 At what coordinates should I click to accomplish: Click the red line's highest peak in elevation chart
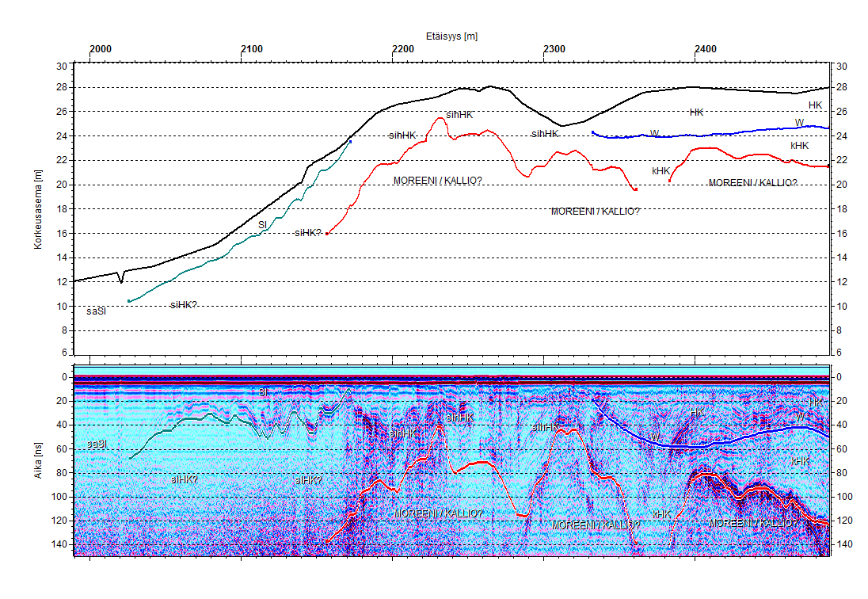[x=440, y=118]
